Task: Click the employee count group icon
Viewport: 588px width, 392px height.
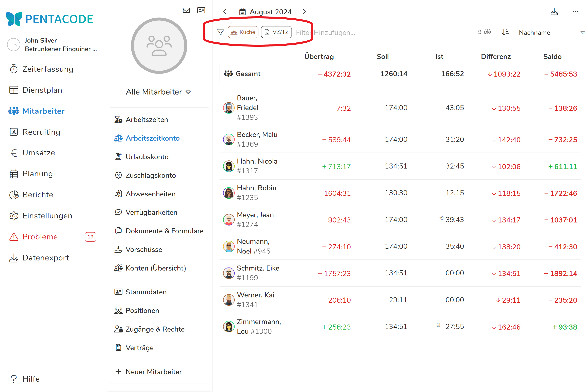Action: pos(487,32)
